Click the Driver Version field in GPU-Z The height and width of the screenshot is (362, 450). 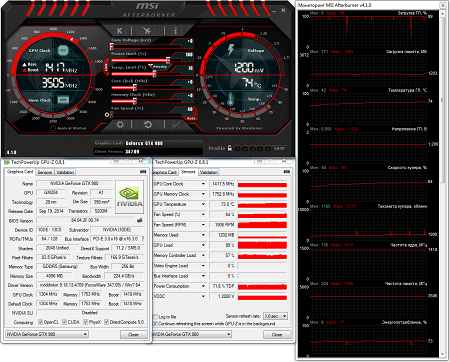click(90, 285)
